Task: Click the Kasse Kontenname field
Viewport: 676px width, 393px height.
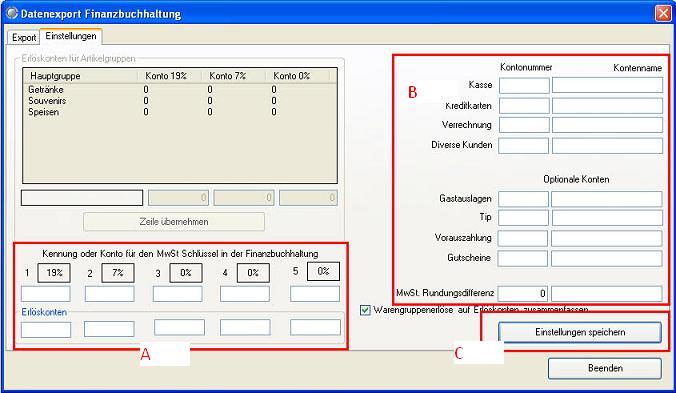Action: click(x=607, y=85)
